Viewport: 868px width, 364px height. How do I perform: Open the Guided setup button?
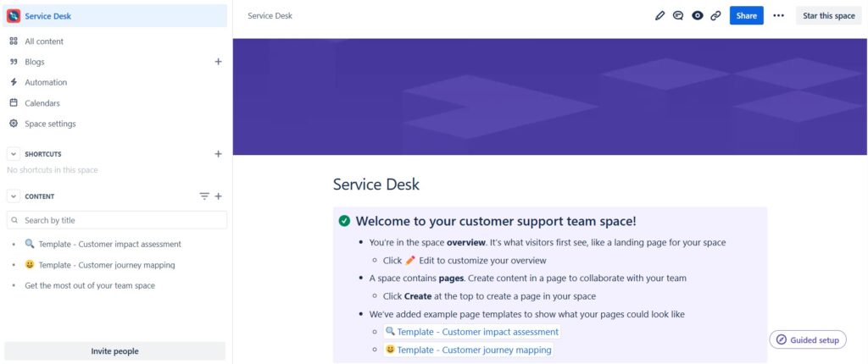coord(808,339)
